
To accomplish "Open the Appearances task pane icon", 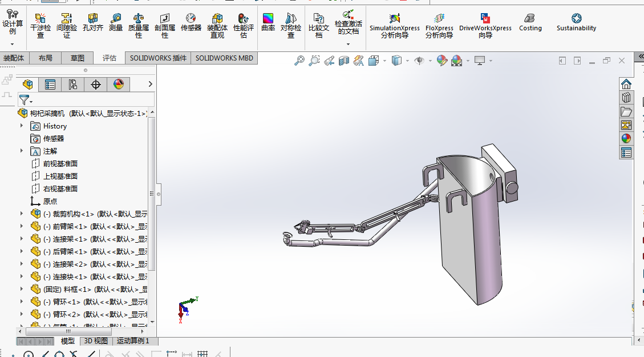I will [x=626, y=139].
